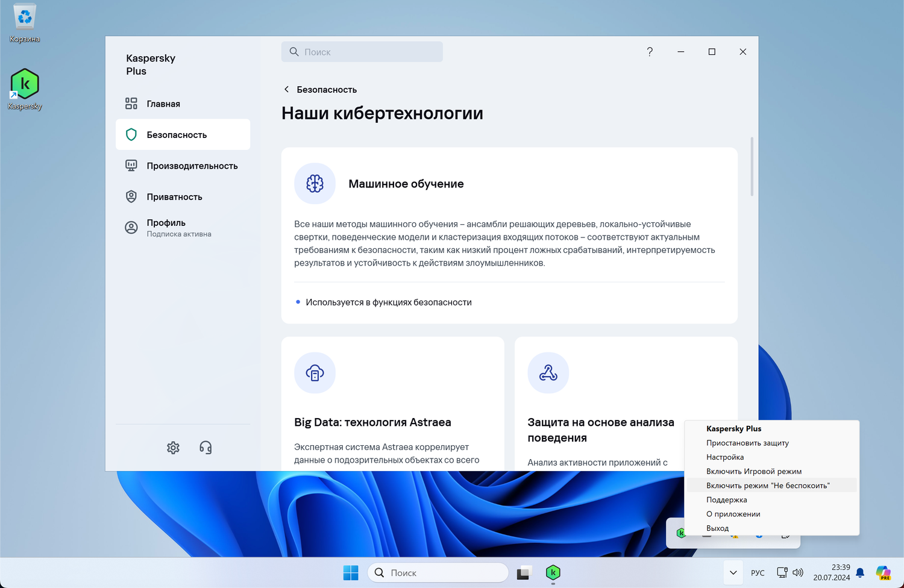Viewport: 904px width, 588px height.
Task: Click the "Используется в функциях безопасности" line
Action: click(389, 302)
